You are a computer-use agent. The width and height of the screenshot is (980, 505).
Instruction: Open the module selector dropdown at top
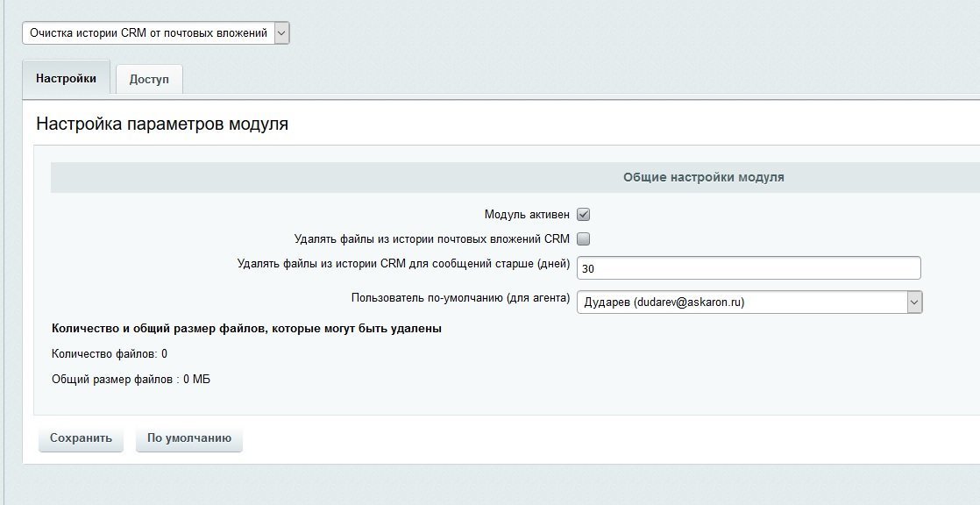pos(147,33)
